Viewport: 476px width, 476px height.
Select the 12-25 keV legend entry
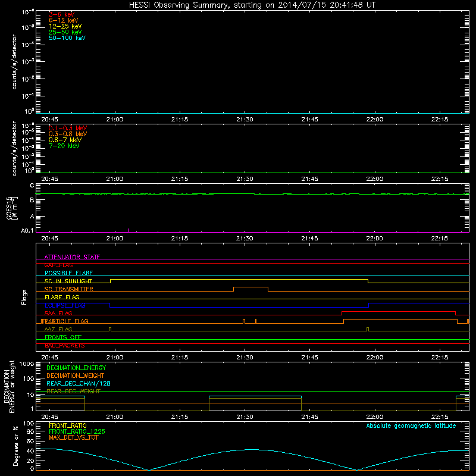pyautogui.click(x=65, y=26)
